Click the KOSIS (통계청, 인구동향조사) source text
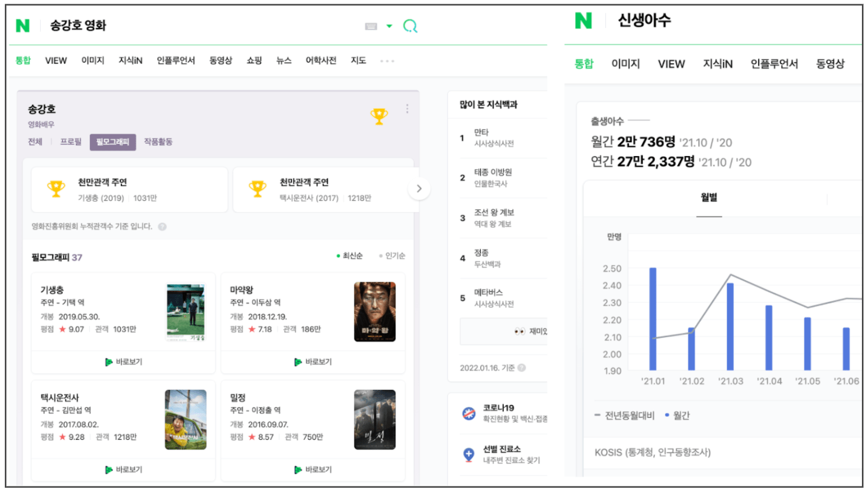Image resolution: width=868 pixels, height=492 pixels. point(653,452)
